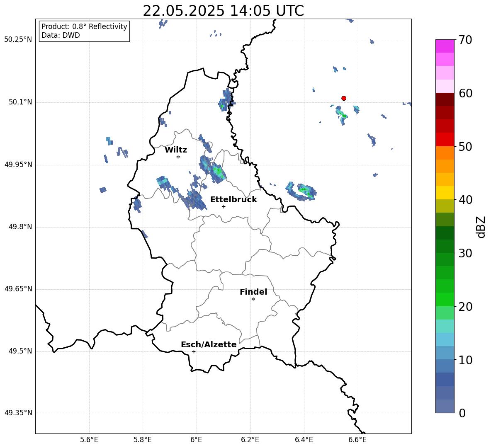Click the 49.8°N latitude label
This screenshot has height=448, width=491.
pos(20,227)
